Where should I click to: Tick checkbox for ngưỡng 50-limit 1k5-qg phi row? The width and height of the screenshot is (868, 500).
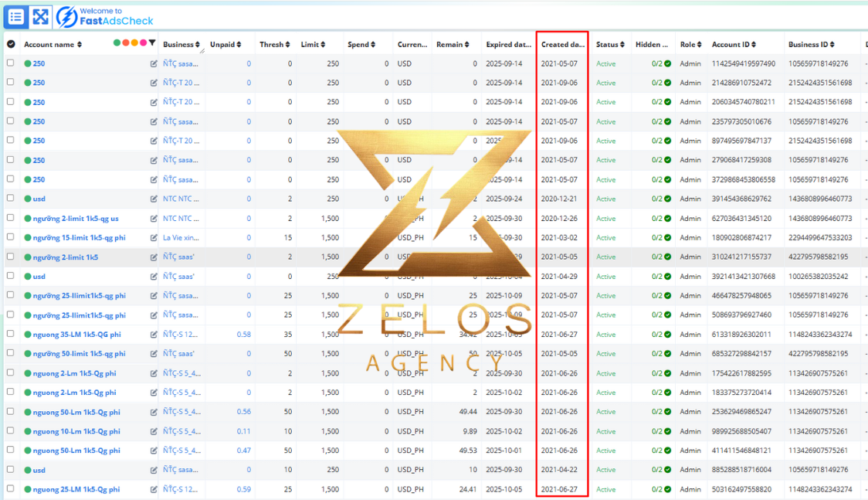point(11,352)
